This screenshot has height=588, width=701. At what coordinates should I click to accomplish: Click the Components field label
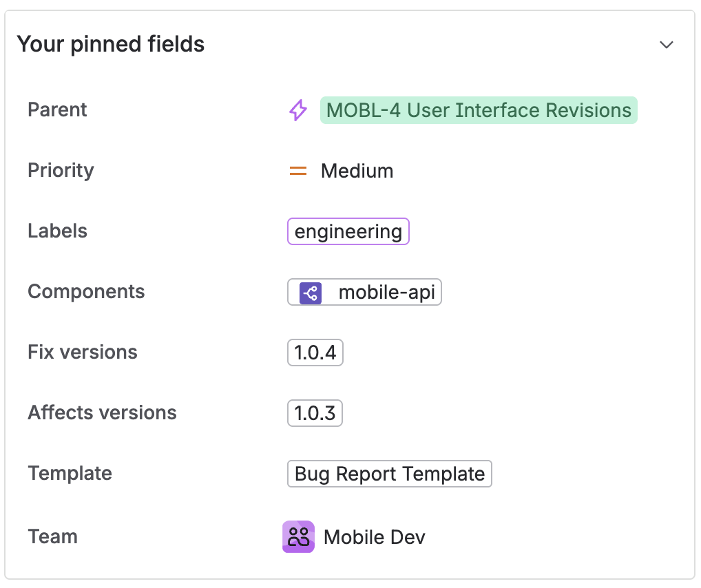pos(86,292)
